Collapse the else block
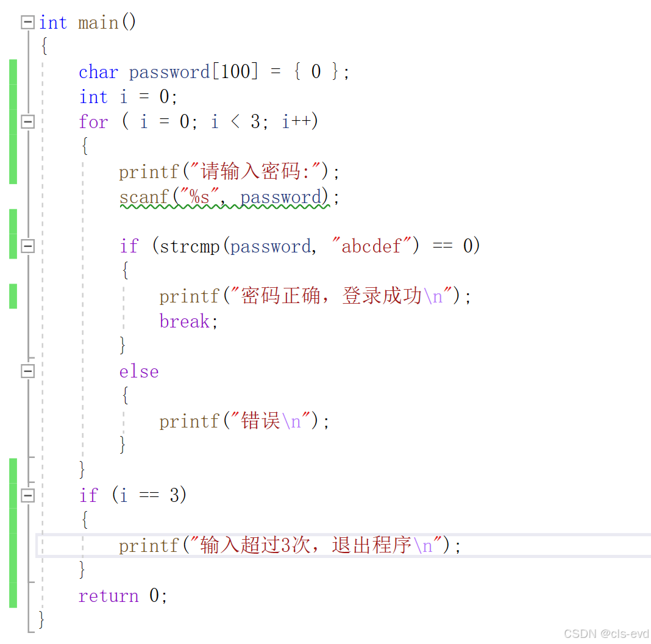The width and height of the screenshot is (651, 644). coord(27,371)
